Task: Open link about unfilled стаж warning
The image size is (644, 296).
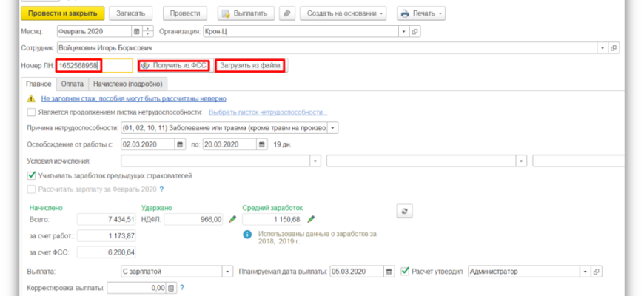Action: coord(133,98)
